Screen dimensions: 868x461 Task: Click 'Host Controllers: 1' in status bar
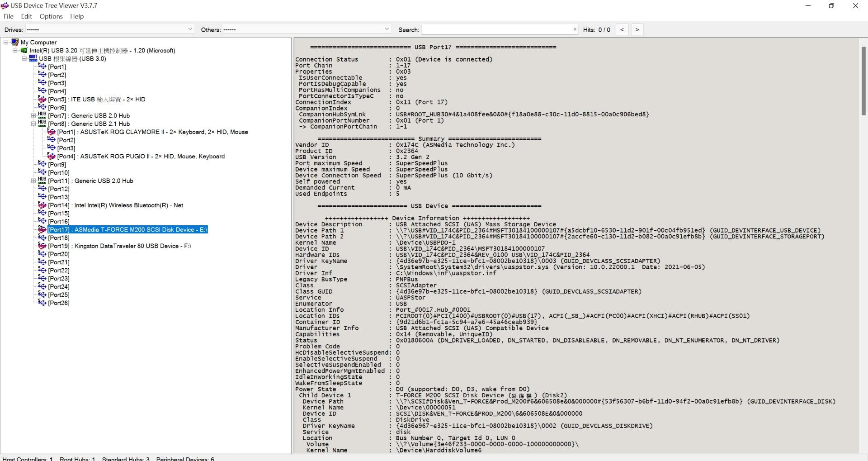click(28, 458)
